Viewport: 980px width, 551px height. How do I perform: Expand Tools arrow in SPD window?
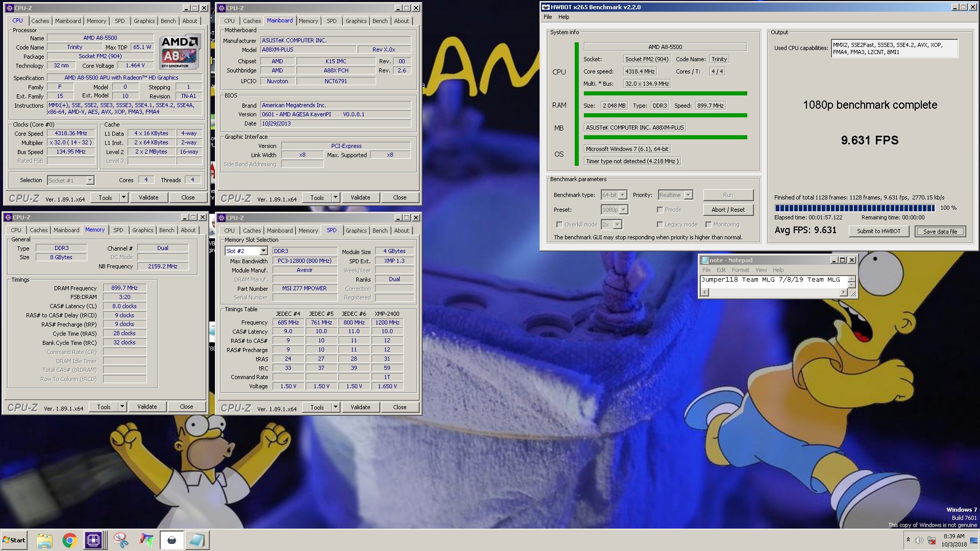pyautogui.click(x=335, y=407)
